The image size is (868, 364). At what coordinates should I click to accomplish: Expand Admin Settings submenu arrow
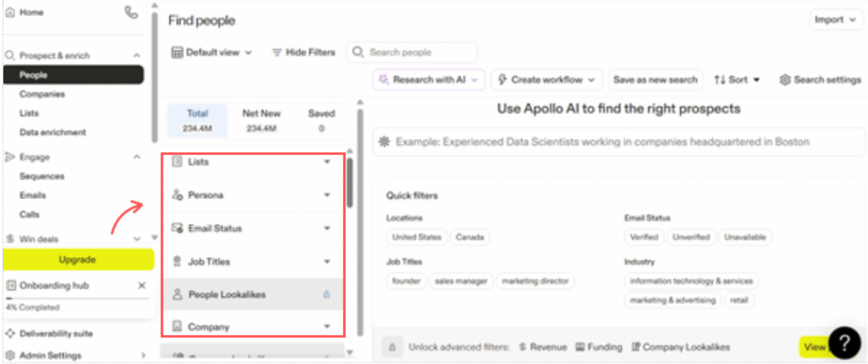click(143, 356)
